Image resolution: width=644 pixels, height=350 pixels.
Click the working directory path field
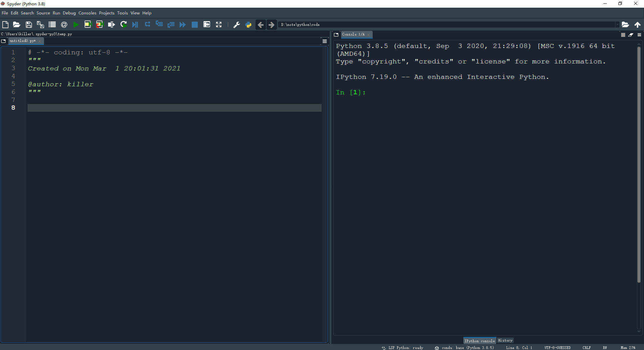[x=447, y=24]
